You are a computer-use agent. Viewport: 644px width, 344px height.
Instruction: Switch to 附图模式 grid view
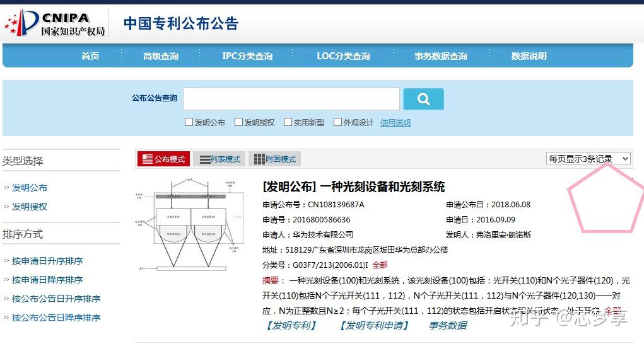274,159
